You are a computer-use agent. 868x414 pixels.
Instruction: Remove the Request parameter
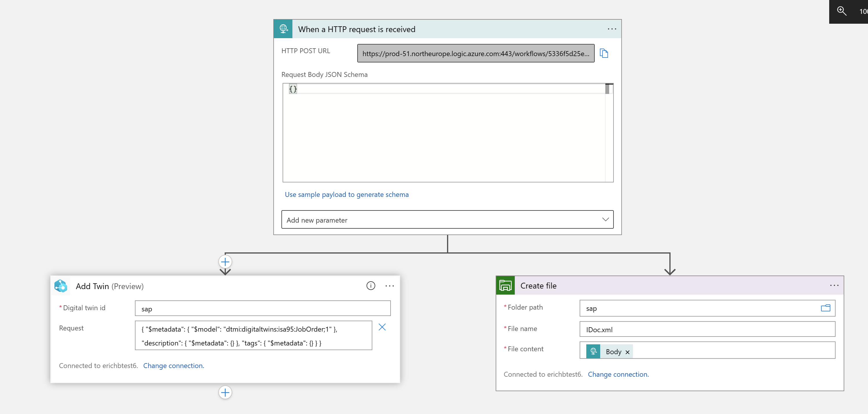click(x=382, y=327)
